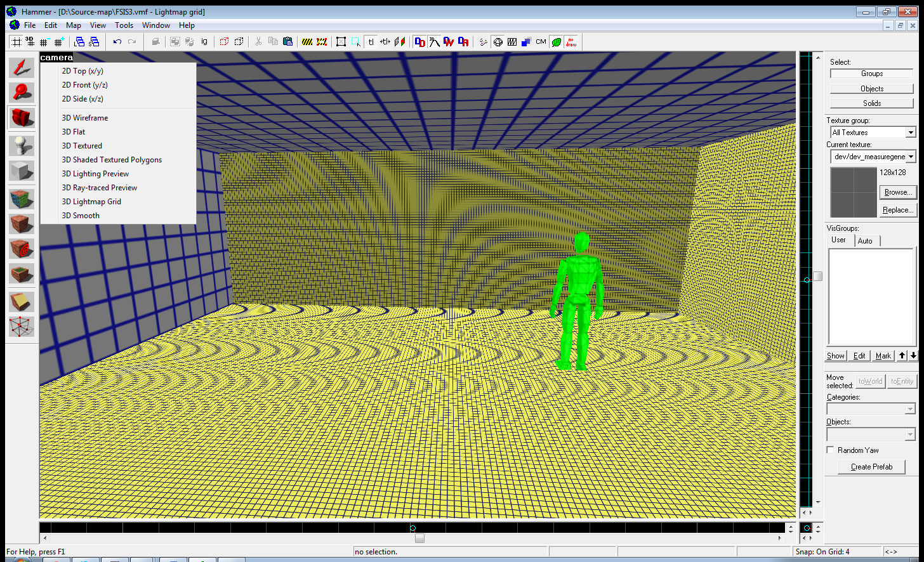
Task: Toggle the collision model 'CM' icon
Action: (541, 42)
